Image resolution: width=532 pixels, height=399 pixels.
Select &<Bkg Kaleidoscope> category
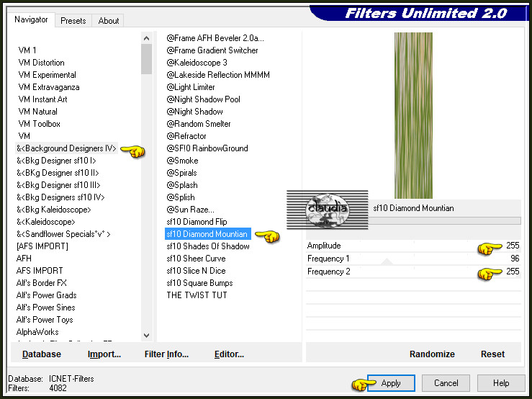53,209
